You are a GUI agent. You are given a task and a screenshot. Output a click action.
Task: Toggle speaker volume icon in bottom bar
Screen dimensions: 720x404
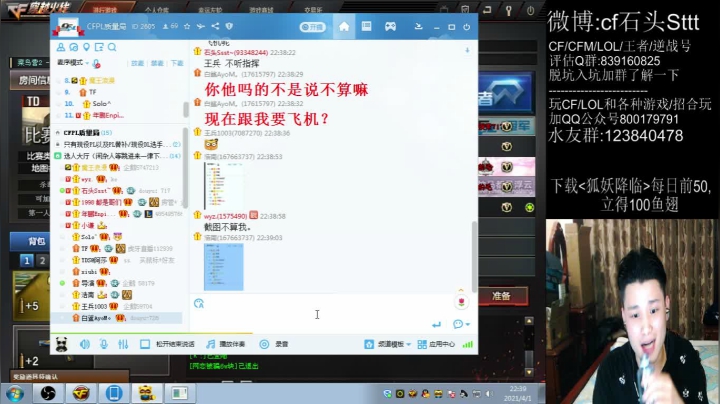(85, 344)
